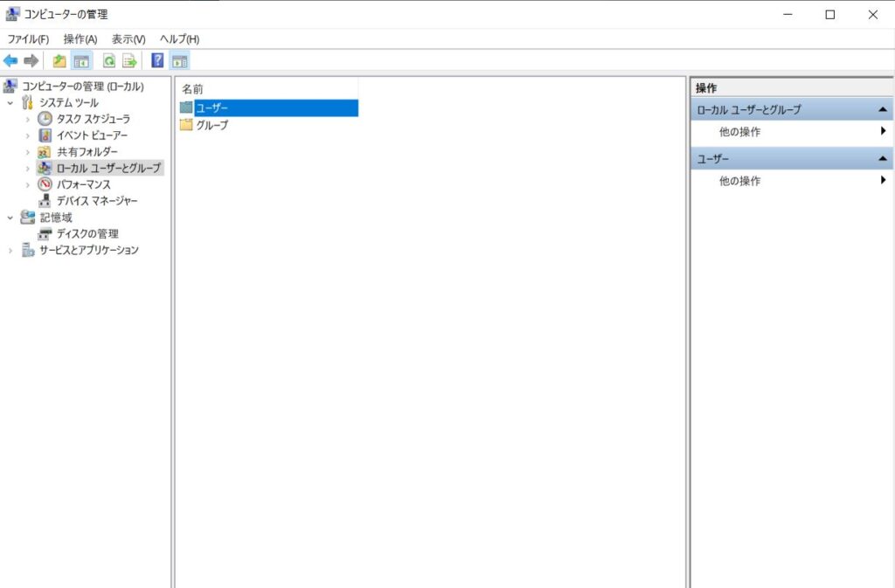
Task: Collapse the システム ツール tree node
Action: click(x=10, y=103)
